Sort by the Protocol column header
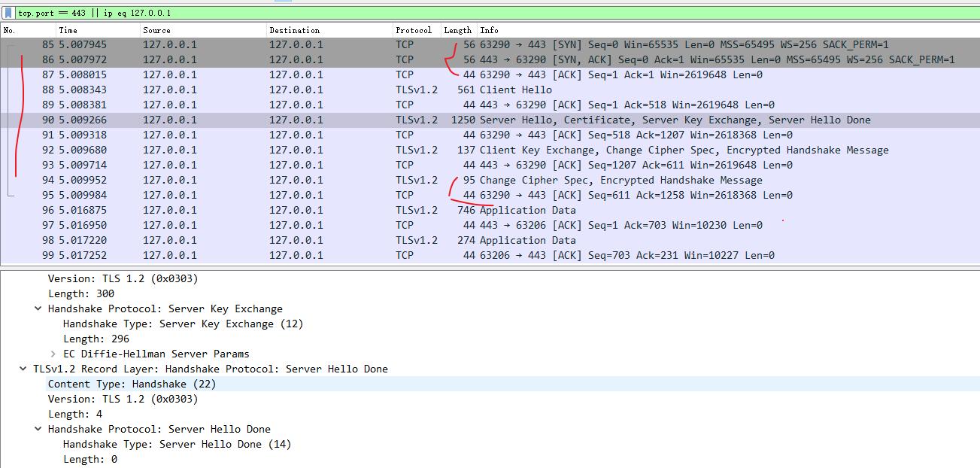This screenshot has height=468, width=980. [x=414, y=30]
